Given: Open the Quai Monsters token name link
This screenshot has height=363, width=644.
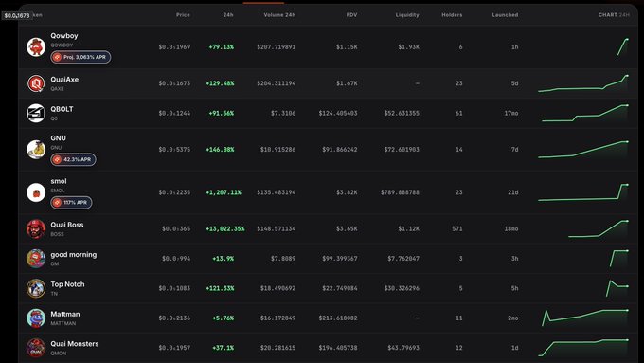Looking at the screenshot, I should click(75, 344).
